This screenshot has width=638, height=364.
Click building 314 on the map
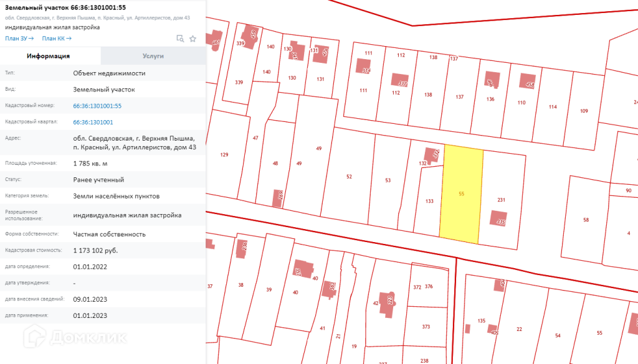[x=363, y=66]
